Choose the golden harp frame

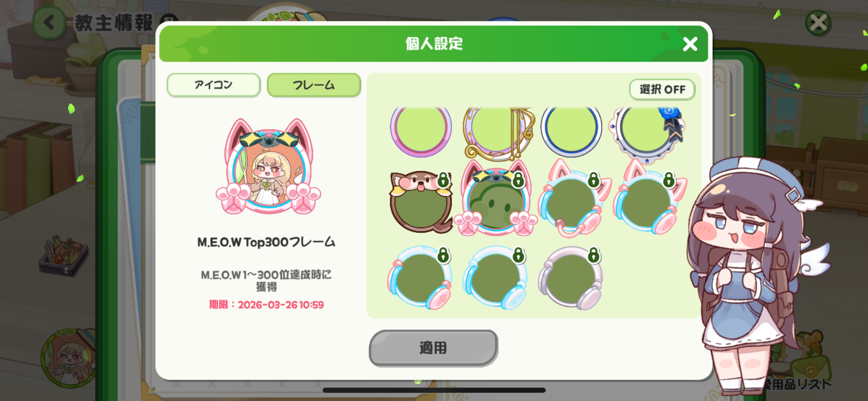[498, 133]
